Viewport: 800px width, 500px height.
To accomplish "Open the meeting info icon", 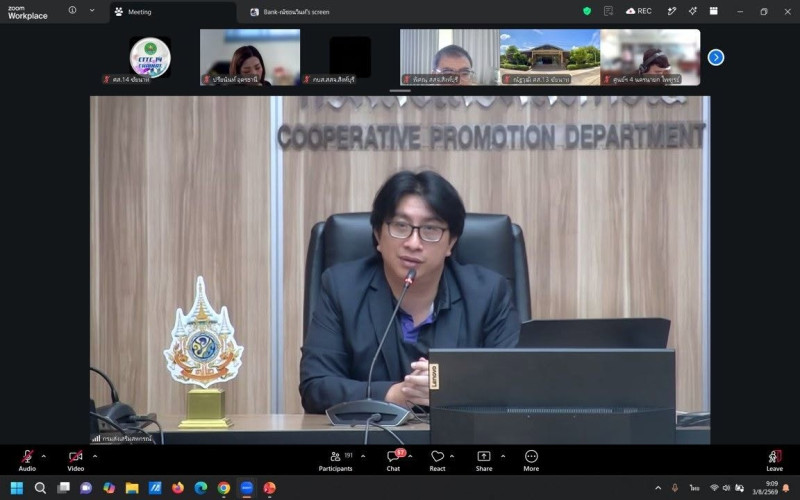I will point(72,10).
